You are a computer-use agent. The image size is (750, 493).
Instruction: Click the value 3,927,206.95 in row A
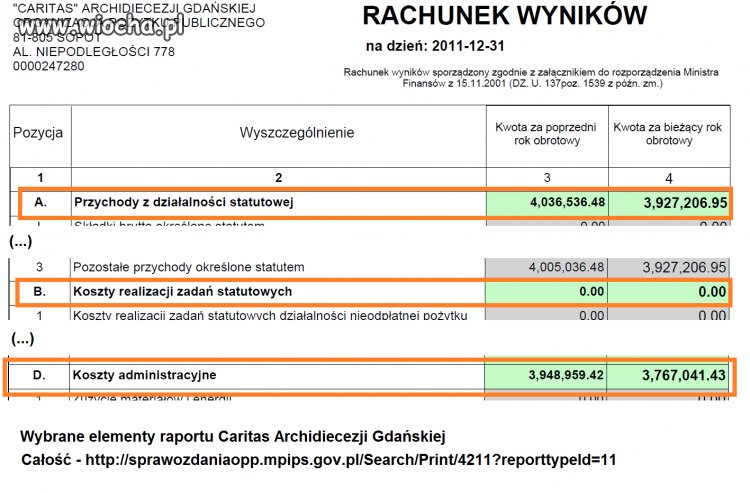pyautogui.click(x=685, y=203)
